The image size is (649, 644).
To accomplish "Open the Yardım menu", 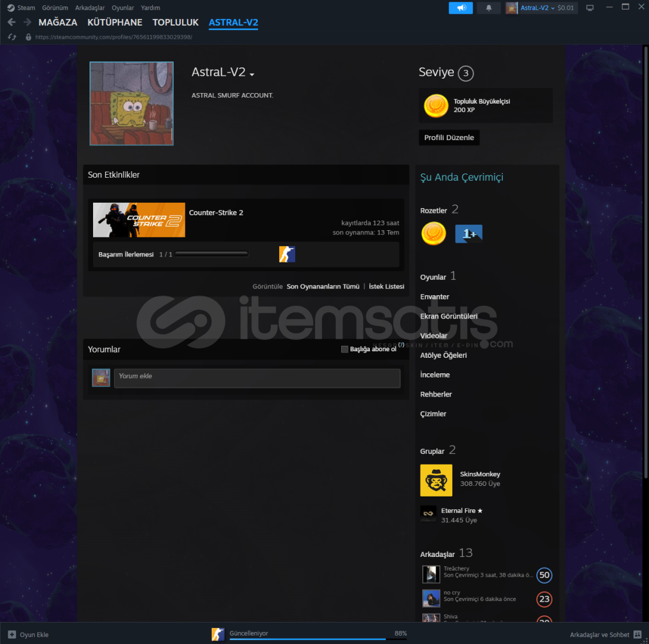I will click(x=150, y=8).
